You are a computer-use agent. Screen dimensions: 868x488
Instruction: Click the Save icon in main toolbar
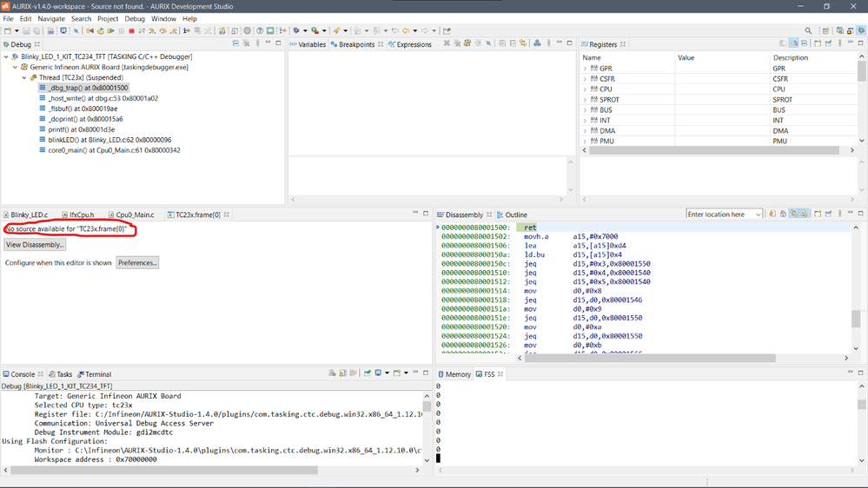28,30
